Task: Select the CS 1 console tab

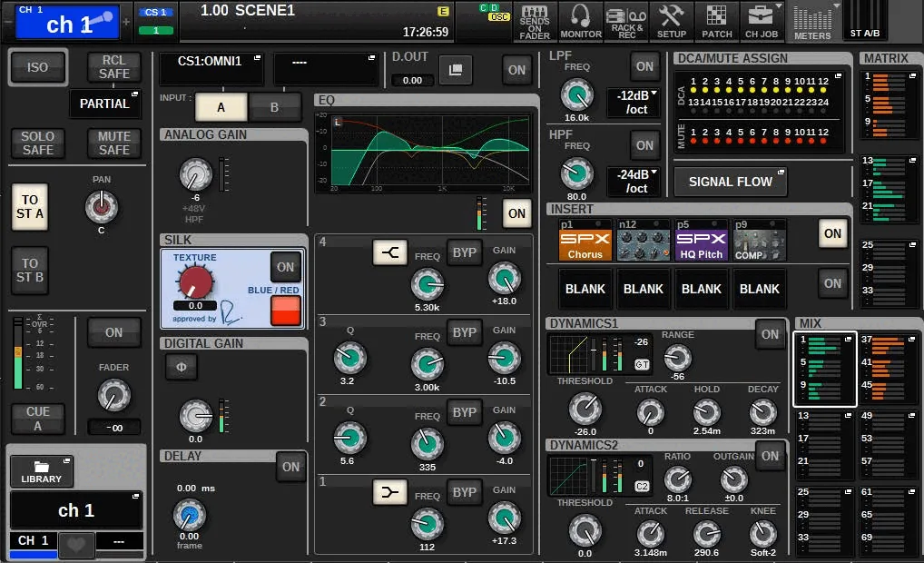Action: tap(155, 12)
